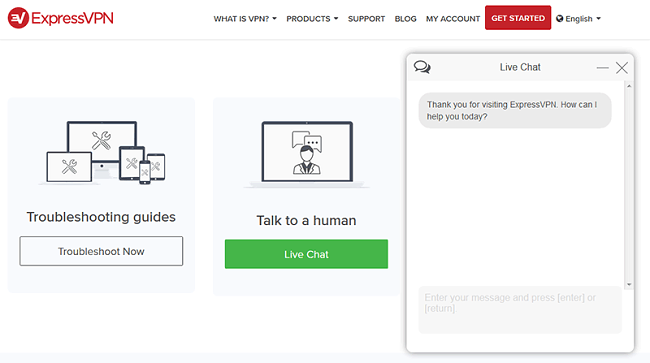Click the Troubleshooting guides heading
650x363 pixels.
click(101, 217)
